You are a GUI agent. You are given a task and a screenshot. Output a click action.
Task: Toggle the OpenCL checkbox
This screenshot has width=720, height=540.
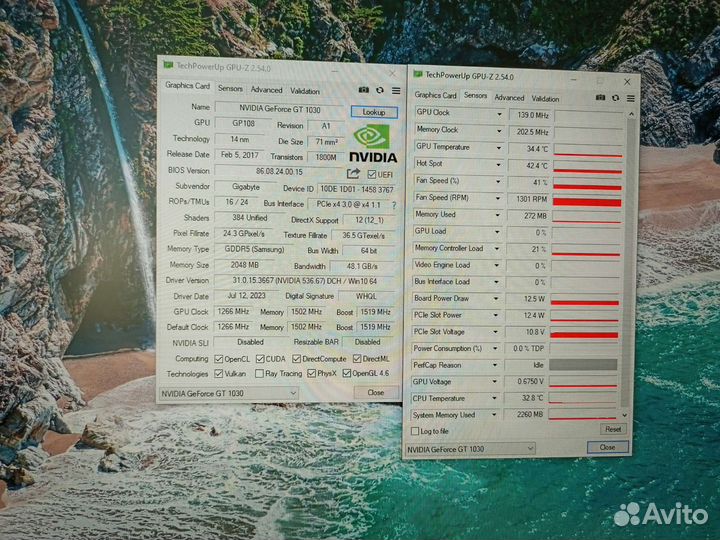(x=219, y=359)
